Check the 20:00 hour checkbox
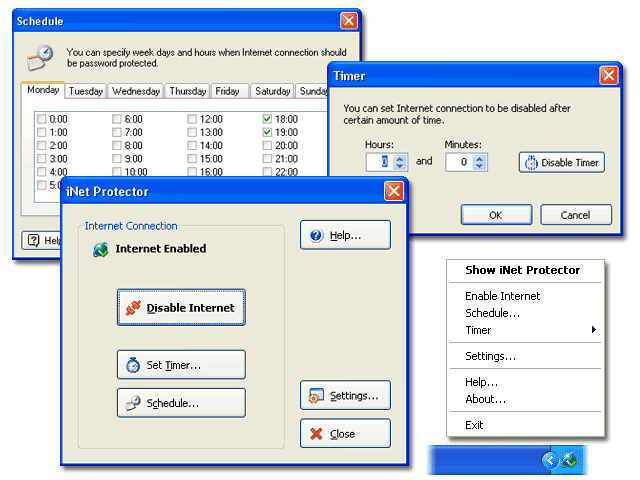Image resolution: width=640 pixels, height=480 pixels. [267, 145]
